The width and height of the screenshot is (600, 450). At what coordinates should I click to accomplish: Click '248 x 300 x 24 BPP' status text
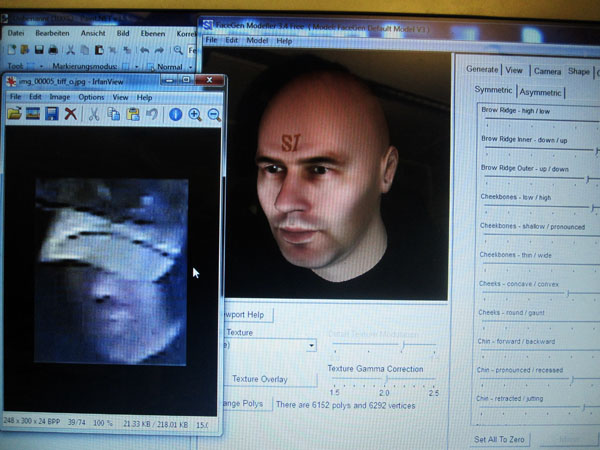[x=32, y=421]
